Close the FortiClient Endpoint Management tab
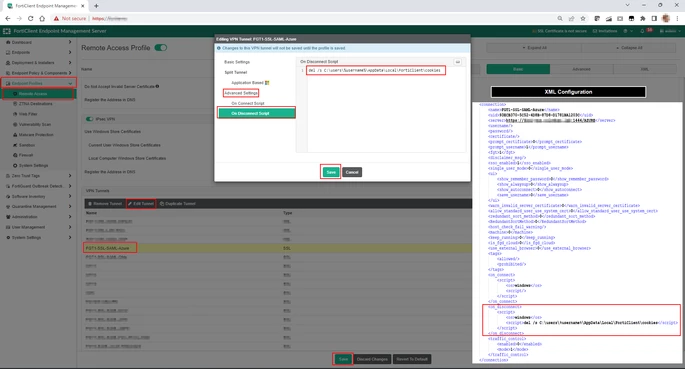Viewport: 685px width, 369px height. (83, 6)
